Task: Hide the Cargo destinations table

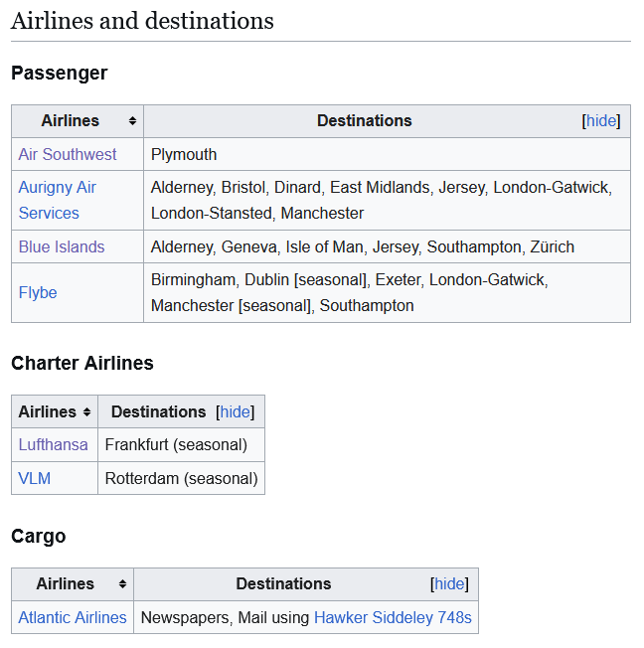Action: (x=449, y=584)
